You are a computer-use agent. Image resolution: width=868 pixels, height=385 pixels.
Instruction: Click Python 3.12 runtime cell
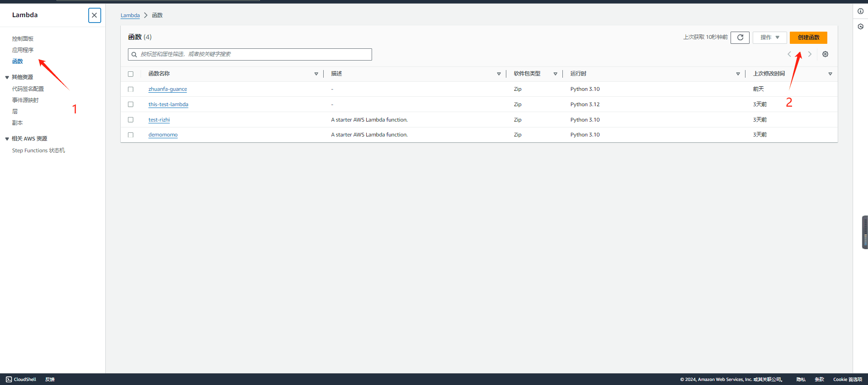point(585,104)
